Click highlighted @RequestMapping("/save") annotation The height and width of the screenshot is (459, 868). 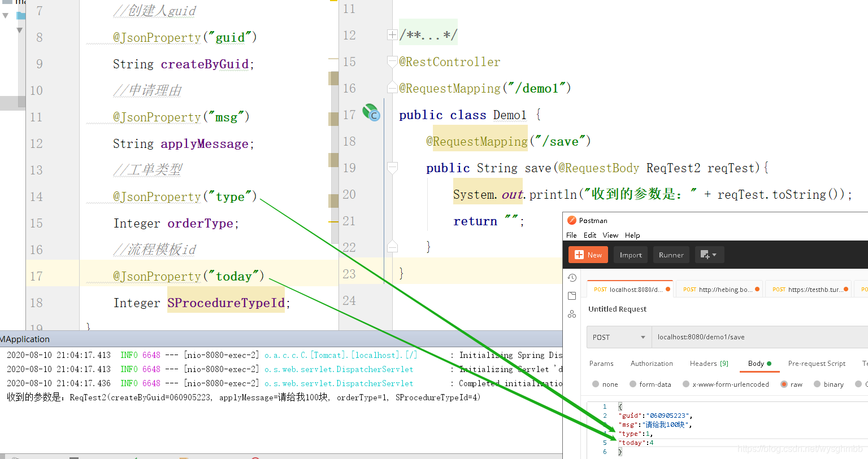coord(509,141)
